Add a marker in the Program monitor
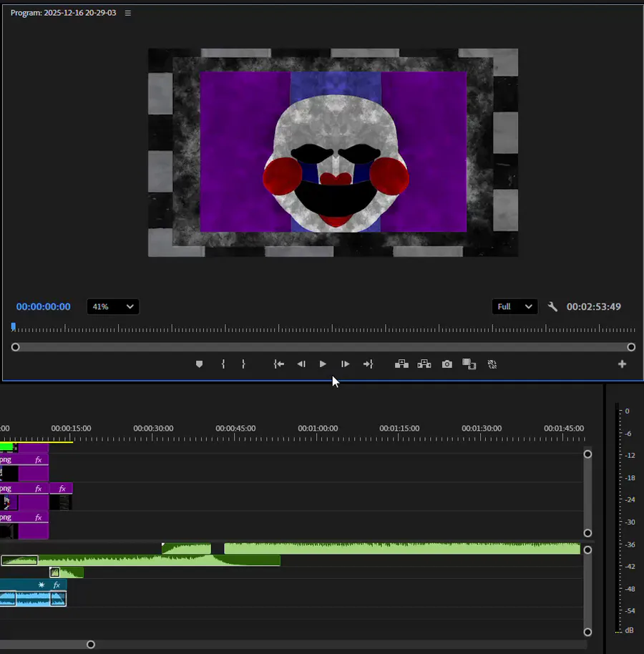644x654 pixels. tap(199, 364)
